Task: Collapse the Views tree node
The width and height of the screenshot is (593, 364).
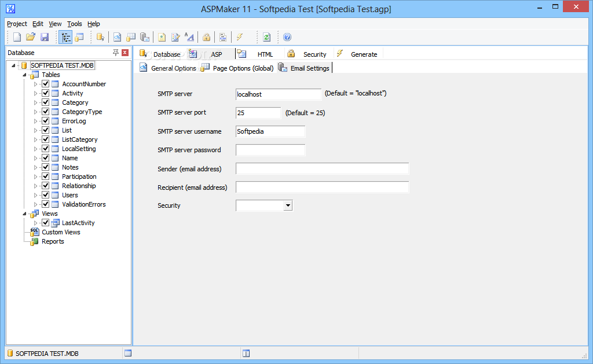Action: point(24,214)
